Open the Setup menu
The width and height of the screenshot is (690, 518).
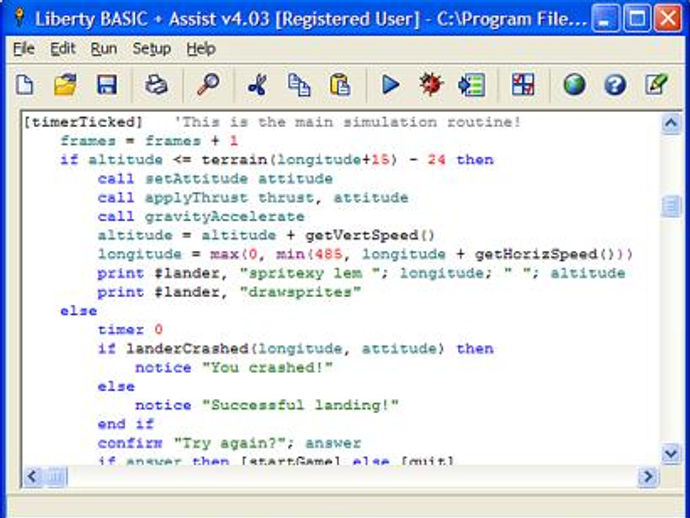point(152,48)
